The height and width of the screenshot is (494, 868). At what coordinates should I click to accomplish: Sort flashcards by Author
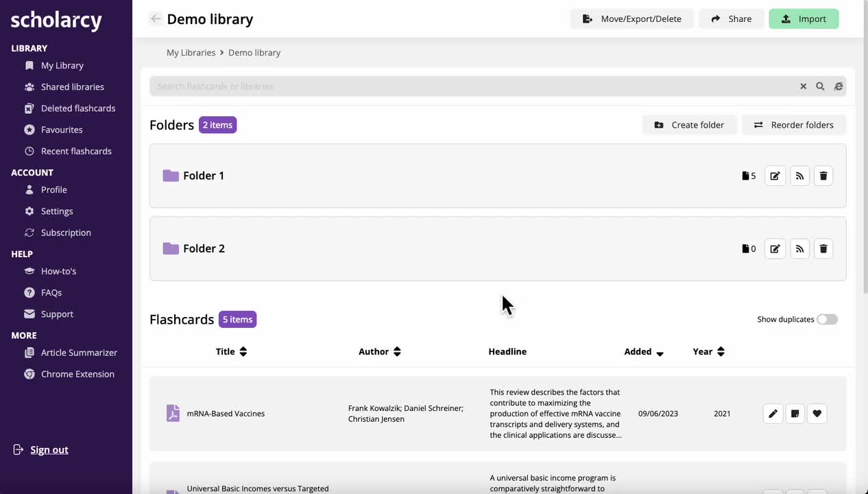click(x=380, y=351)
